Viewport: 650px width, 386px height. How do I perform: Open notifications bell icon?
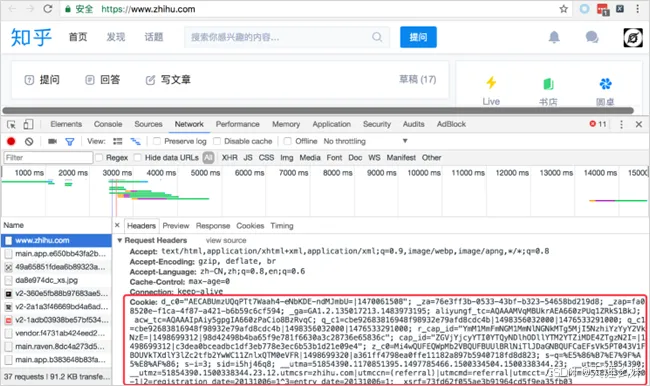click(x=554, y=37)
